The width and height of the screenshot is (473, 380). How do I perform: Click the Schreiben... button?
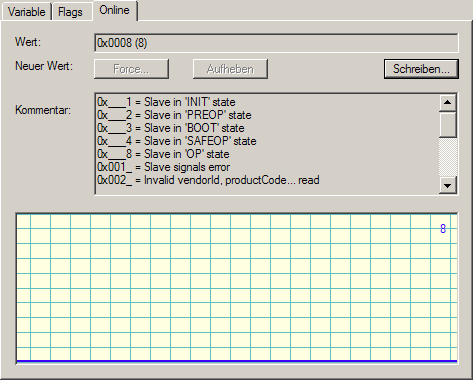click(x=421, y=69)
